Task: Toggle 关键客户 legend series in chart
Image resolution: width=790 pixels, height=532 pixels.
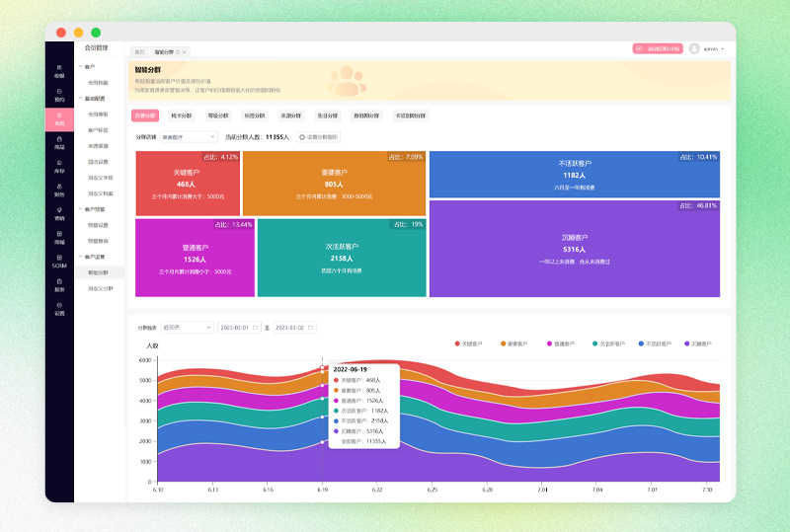Action: point(468,343)
